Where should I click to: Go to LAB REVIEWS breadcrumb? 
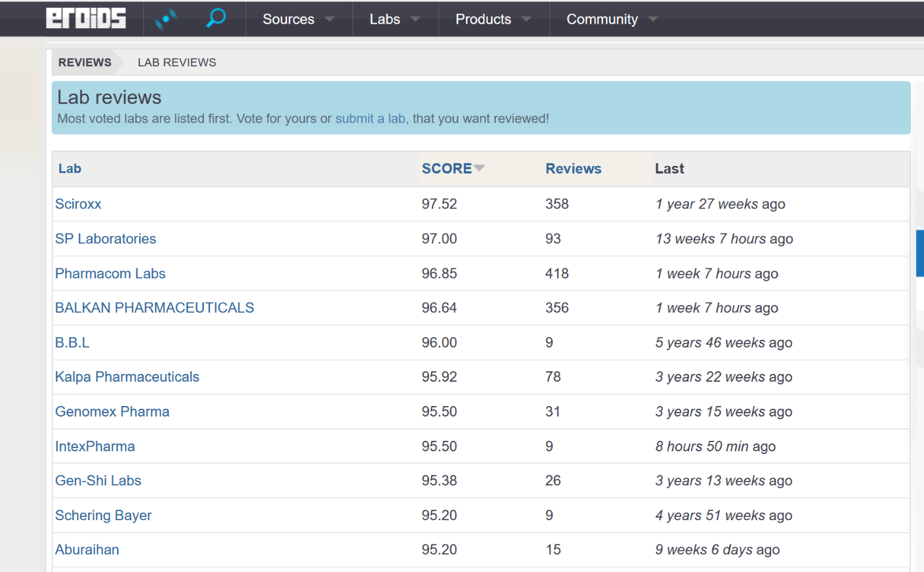click(x=177, y=62)
